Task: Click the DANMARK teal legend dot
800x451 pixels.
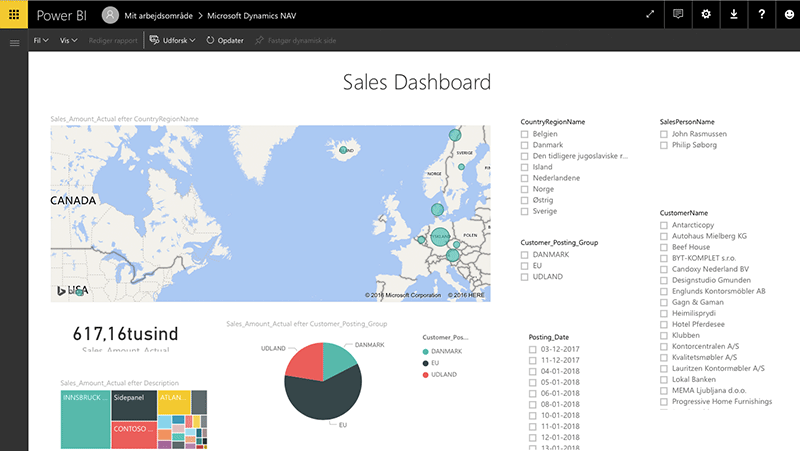Action: [x=426, y=352]
